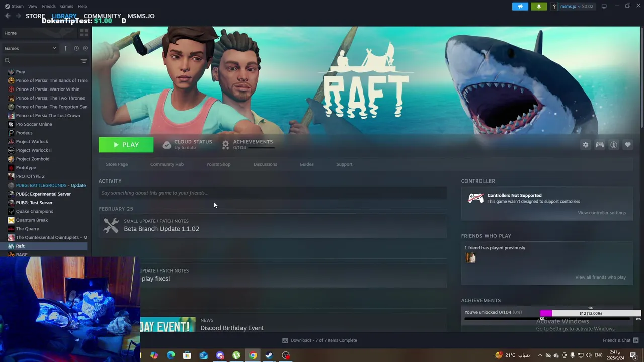Select Quake Champions in the list

(x=34, y=211)
